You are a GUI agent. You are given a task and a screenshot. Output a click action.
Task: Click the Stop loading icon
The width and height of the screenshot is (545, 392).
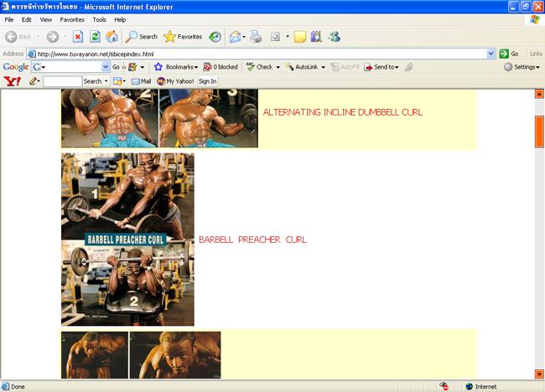pos(78,37)
